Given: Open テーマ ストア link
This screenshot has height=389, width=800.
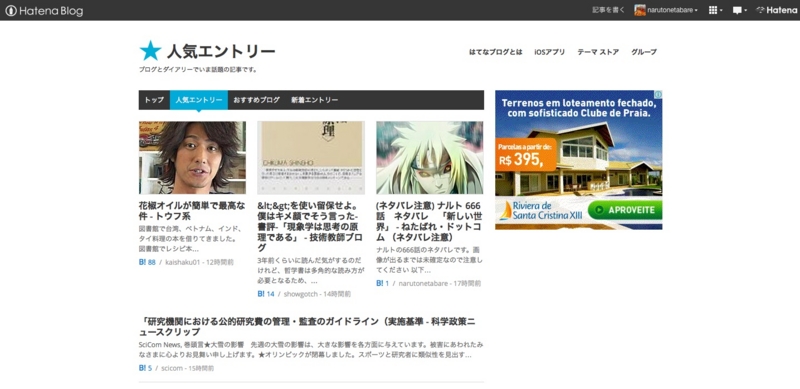Looking at the screenshot, I should pos(598,52).
